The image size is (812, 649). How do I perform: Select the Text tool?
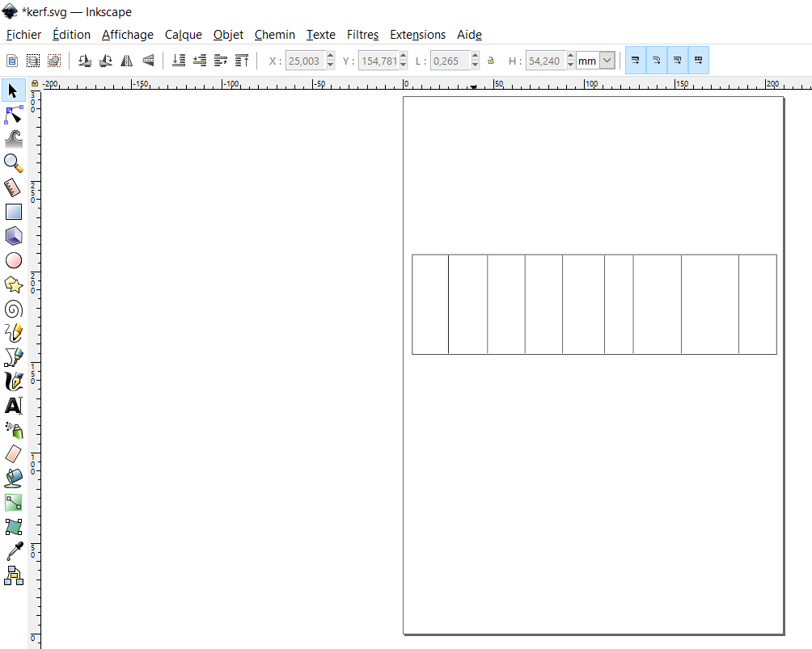(14, 406)
